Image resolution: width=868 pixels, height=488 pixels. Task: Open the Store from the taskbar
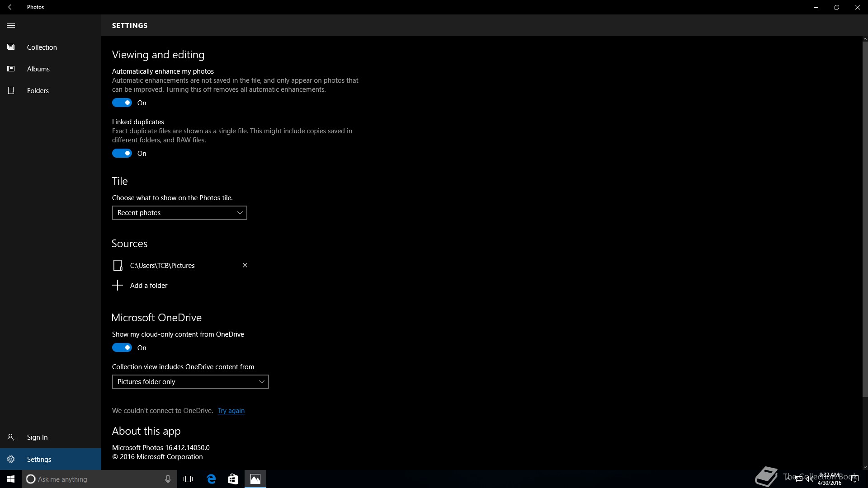tap(233, 479)
